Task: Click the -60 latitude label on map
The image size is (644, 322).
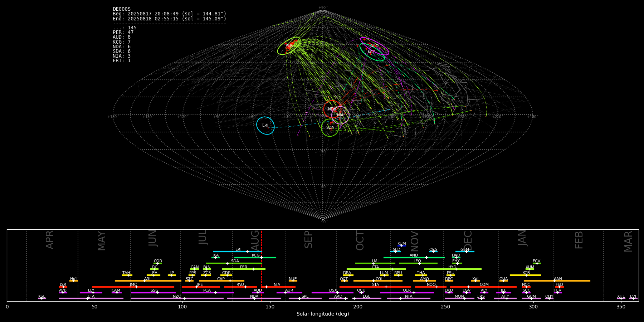Action: point(323,187)
